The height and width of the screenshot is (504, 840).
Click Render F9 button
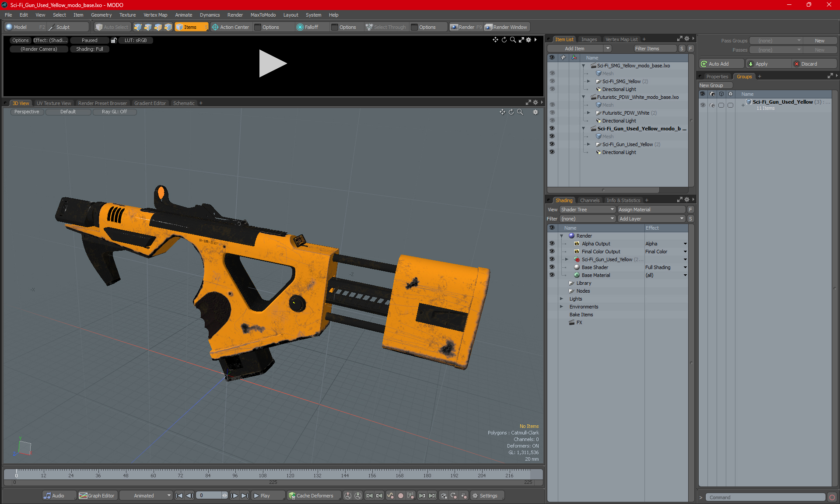466,27
